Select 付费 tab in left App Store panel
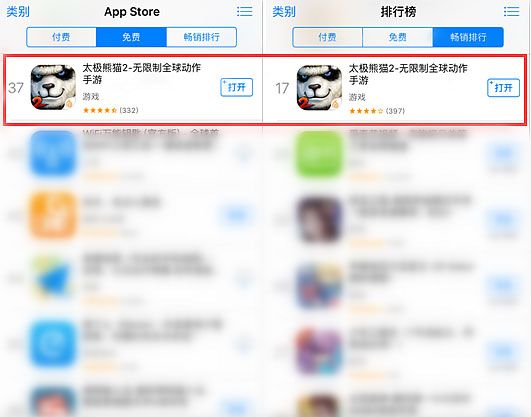Image resolution: width=531 pixels, height=417 pixels. pyautogui.click(x=61, y=37)
